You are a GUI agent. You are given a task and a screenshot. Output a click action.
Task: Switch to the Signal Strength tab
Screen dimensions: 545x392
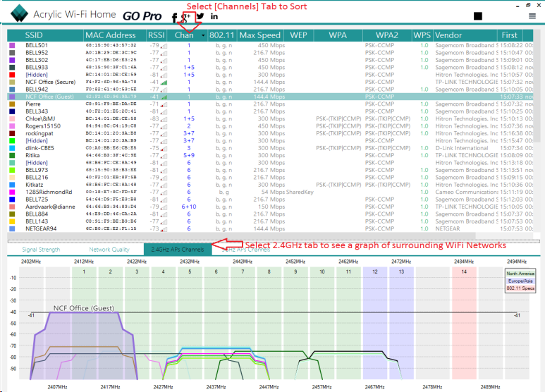[41, 250]
